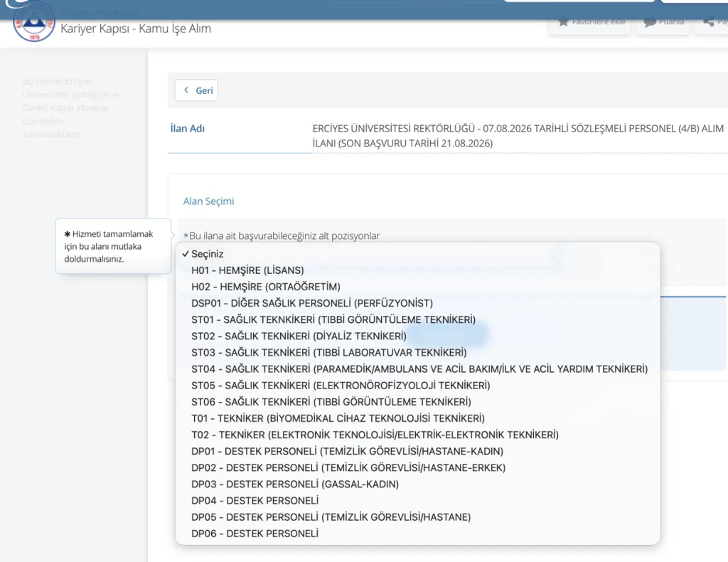Click the İlan Adı label

188,129
